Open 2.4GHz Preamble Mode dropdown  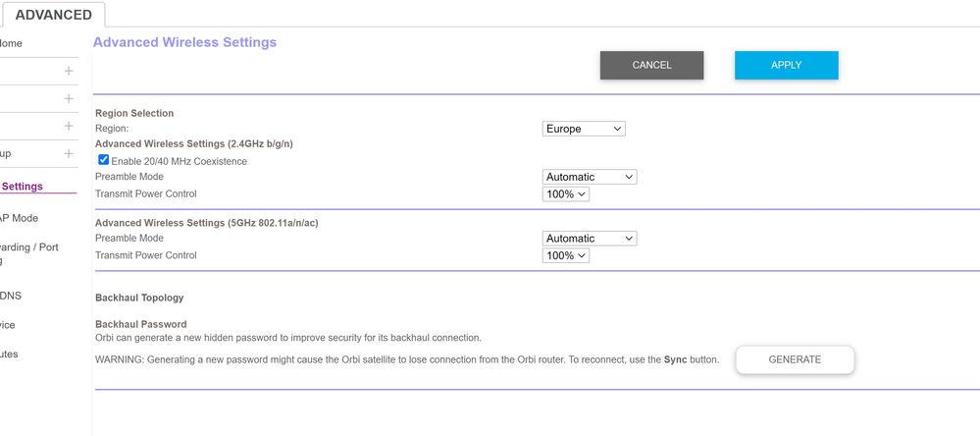click(x=590, y=177)
